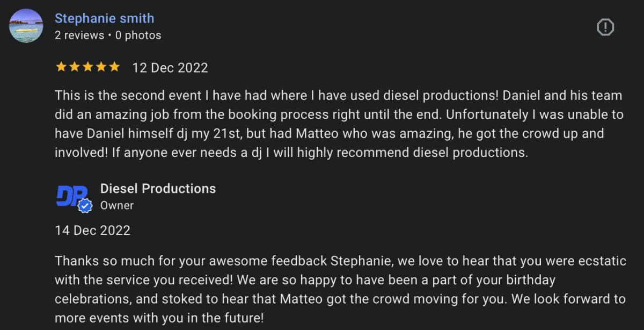Click the "0 photos" text under the reviewer name
644x330 pixels.
(138, 35)
